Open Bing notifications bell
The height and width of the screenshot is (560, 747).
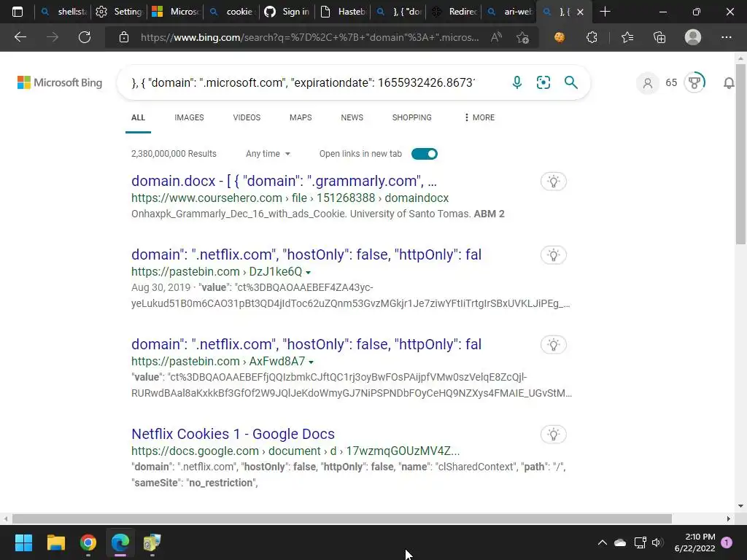729,83
